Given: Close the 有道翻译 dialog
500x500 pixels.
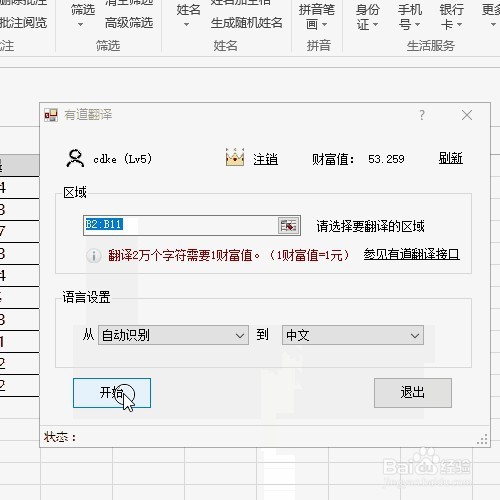Looking at the screenshot, I should pyautogui.click(x=467, y=115).
